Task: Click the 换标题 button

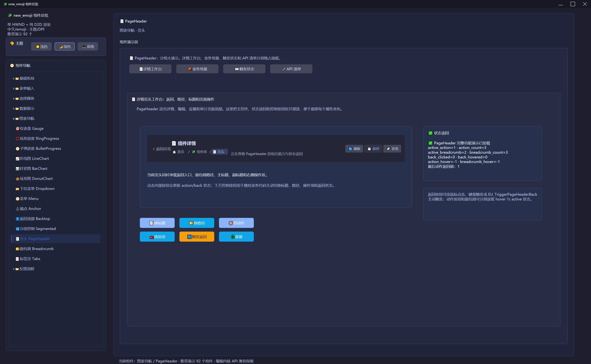Action: (157, 223)
